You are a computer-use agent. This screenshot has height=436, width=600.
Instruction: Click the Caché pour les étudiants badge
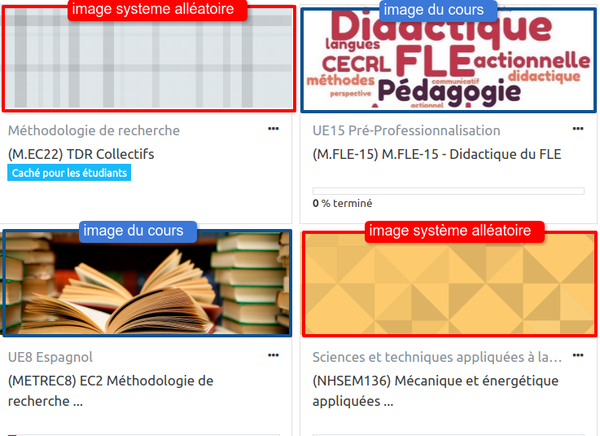pos(69,173)
